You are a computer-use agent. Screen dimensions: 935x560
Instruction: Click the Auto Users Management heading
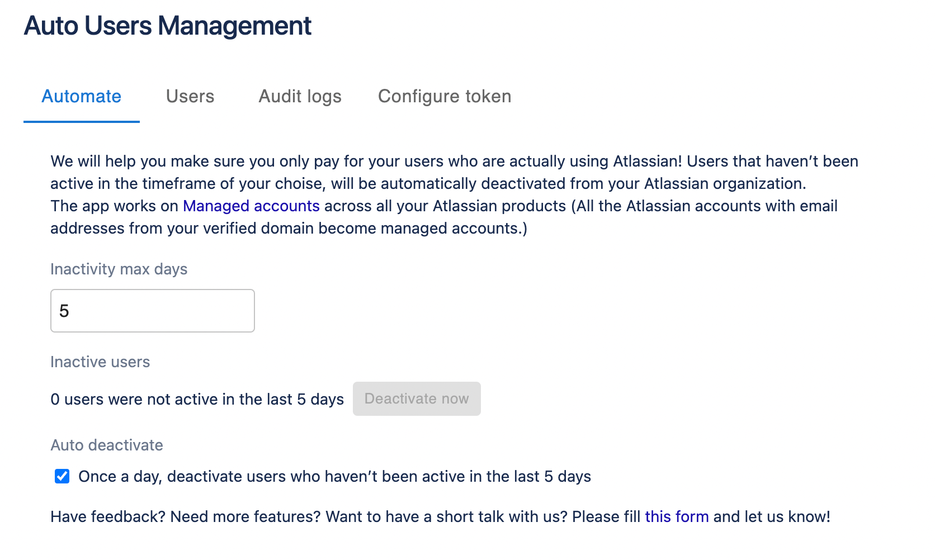(168, 26)
